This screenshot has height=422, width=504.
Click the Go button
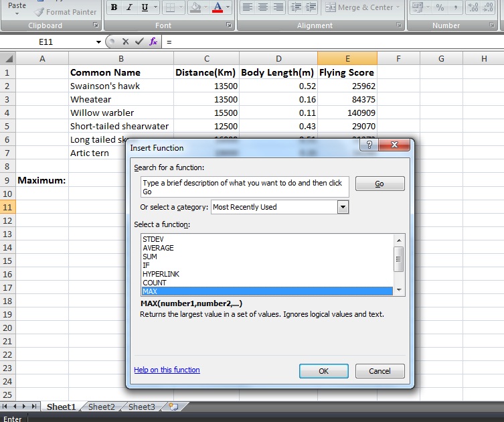click(380, 184)
